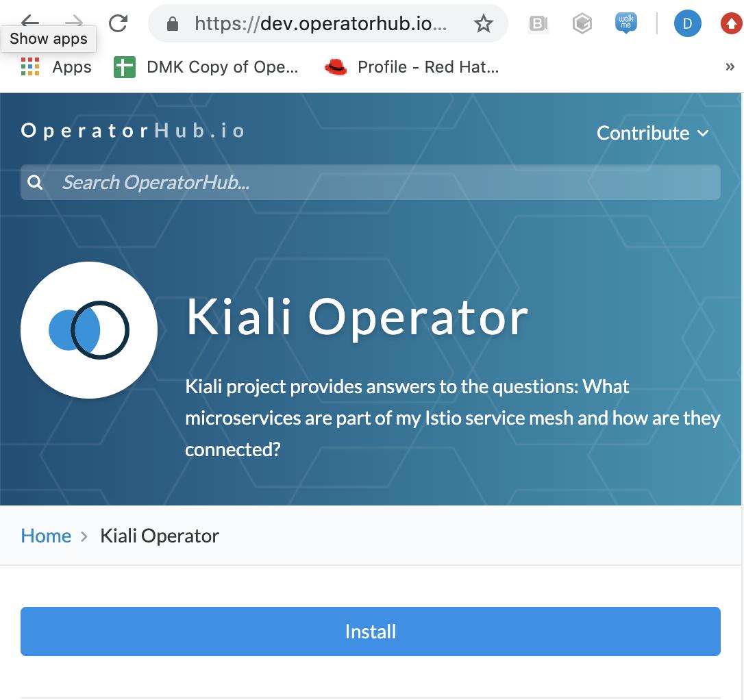Bookmark this page with the star icon
Viewport: 744px width, 700px height.
(484, 23)
